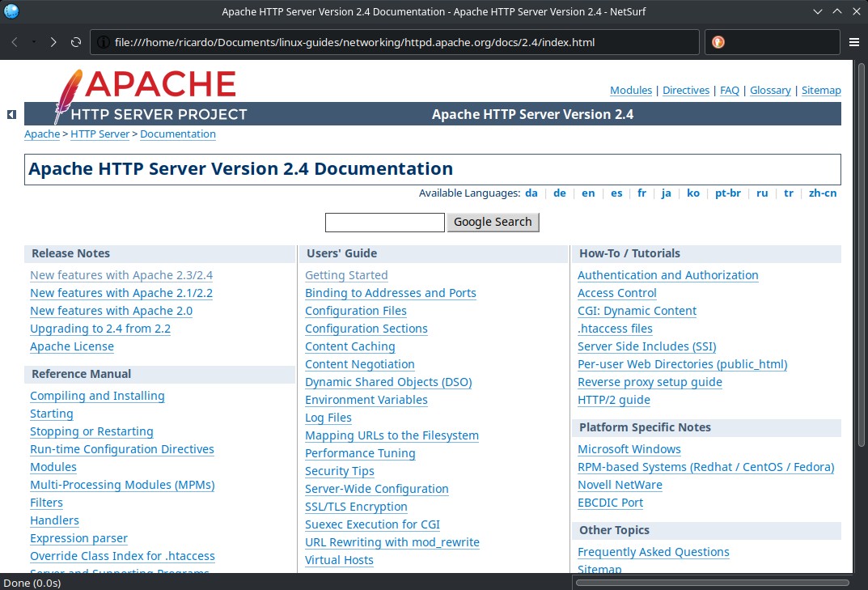
Task: Follow the Documentation breadcrumb link
Action: pyautogui.click(x=178, y=134)
